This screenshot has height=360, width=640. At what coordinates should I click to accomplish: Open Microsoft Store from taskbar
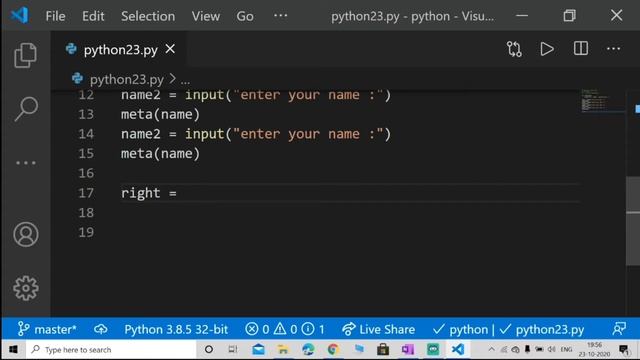[383, 349]
